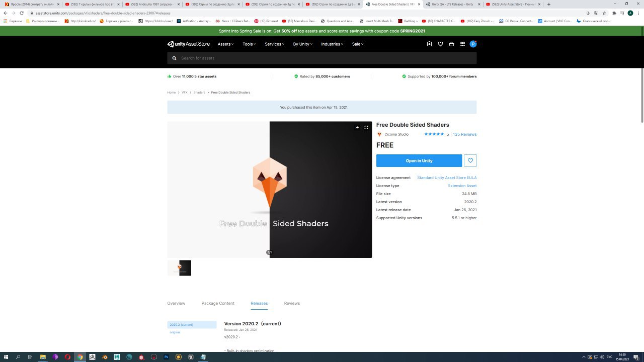Go back in Chrome
The image size is (644, 362).
tap(6, 13)
